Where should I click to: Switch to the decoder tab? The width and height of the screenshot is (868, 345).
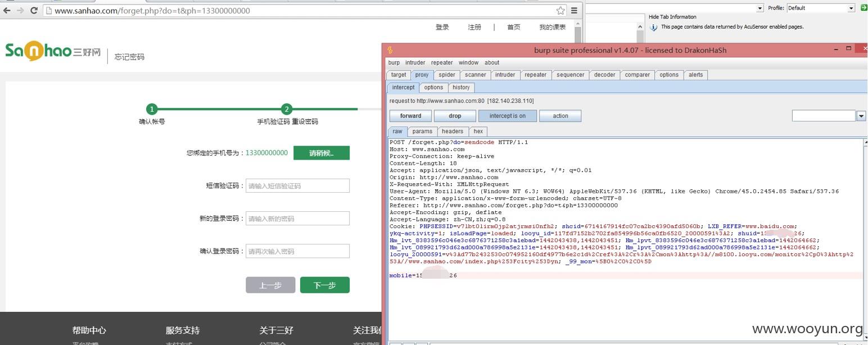pyautogui.click(x=604, y=75)
